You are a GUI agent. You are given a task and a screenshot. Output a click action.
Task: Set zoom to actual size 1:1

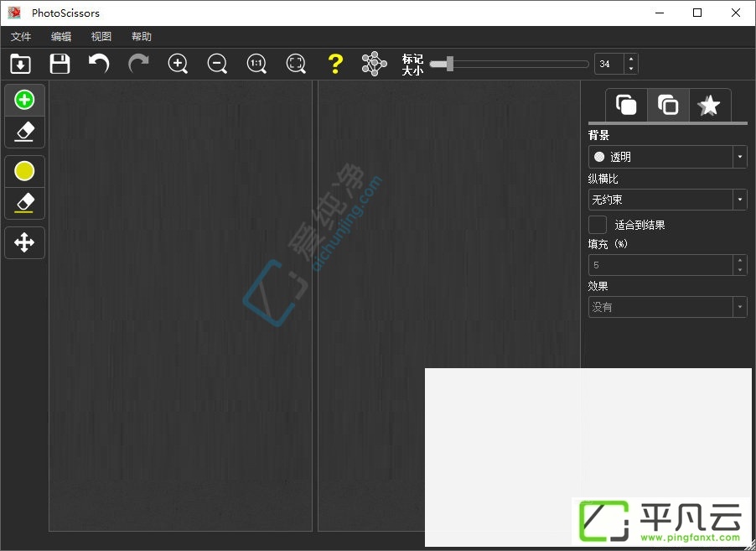(256, 64)
